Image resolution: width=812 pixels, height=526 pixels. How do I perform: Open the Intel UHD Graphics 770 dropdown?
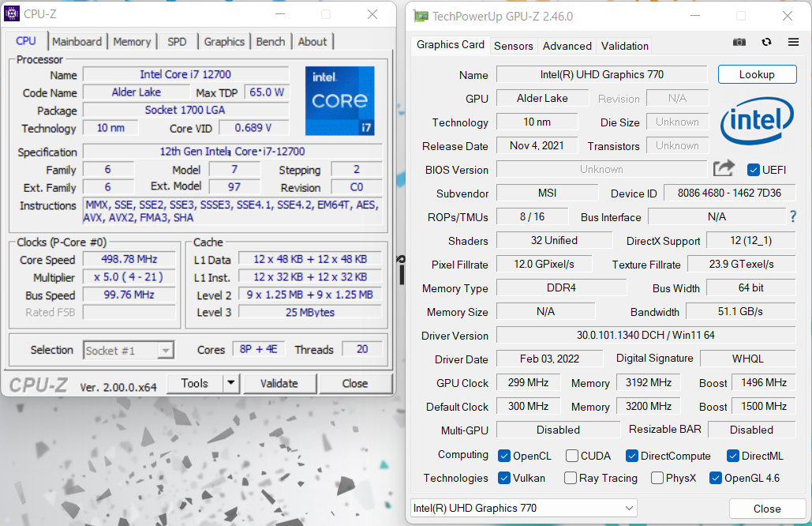pos(524,508)
